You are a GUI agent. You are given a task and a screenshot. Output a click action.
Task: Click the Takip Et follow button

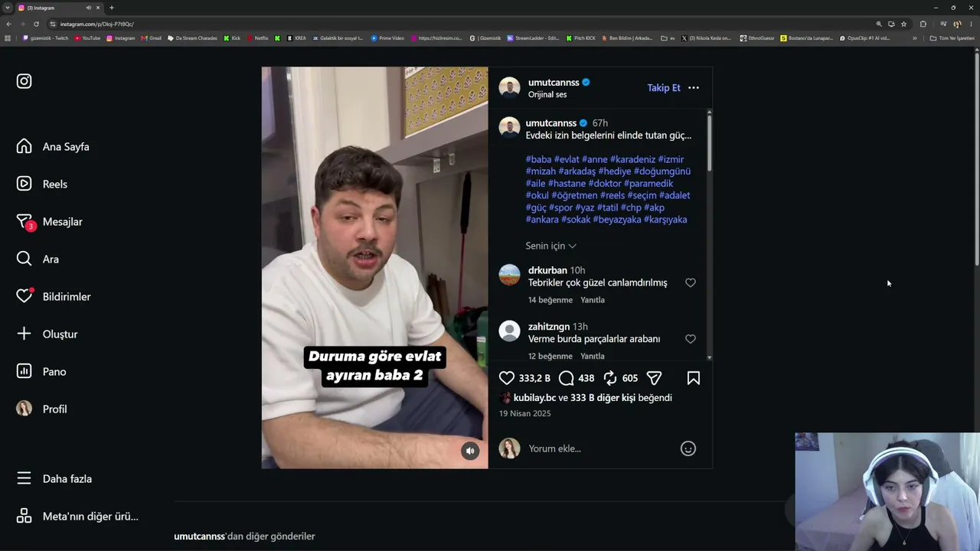[x=664, y=88]
